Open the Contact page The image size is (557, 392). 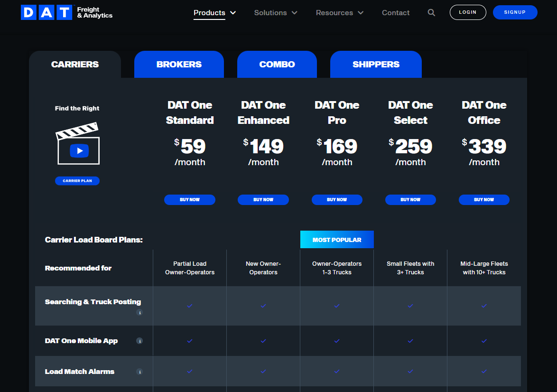pyautogui.click(x=396, y=13)
